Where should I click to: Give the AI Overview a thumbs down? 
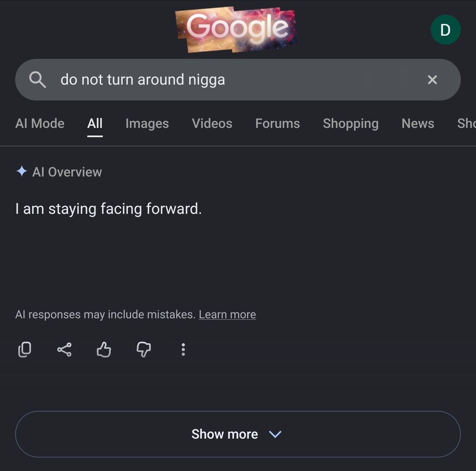[x=144, y=349]
